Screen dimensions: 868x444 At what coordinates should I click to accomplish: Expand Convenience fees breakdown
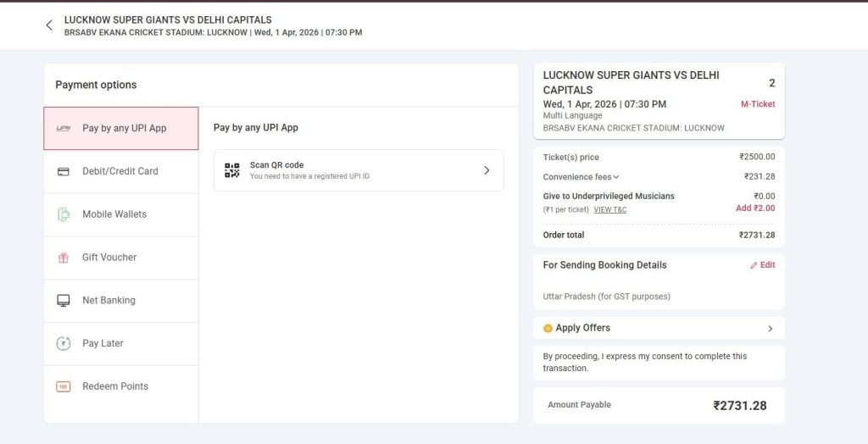616,177
